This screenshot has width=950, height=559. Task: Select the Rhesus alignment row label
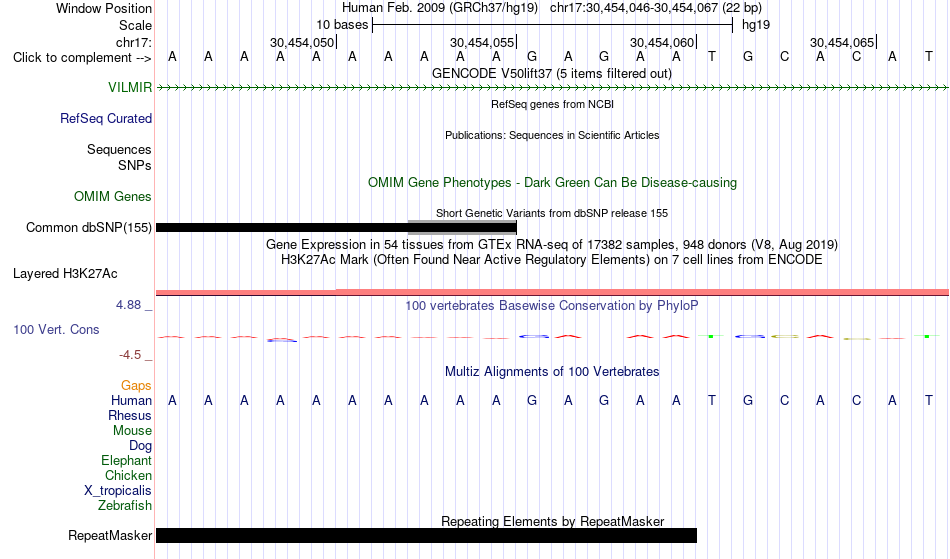pyautogui.click(x=130, y=415)
